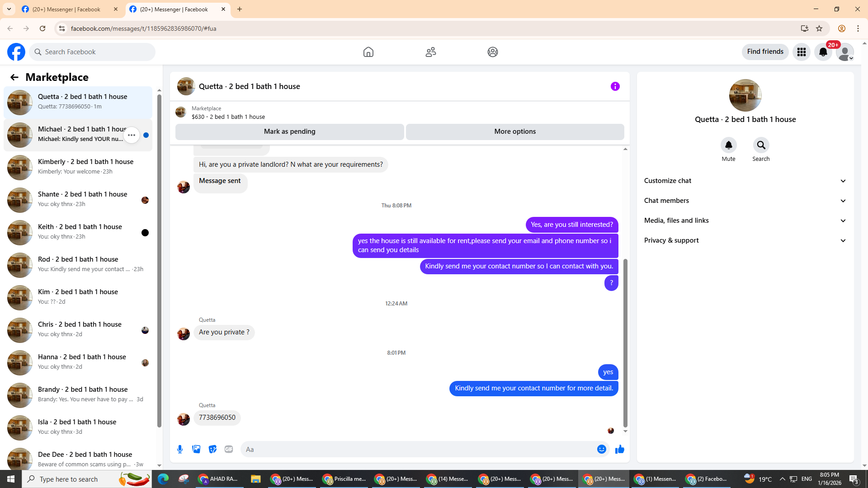Expand Media, files and links section
This screenshot has height=488, width=868.
[745, 221]
